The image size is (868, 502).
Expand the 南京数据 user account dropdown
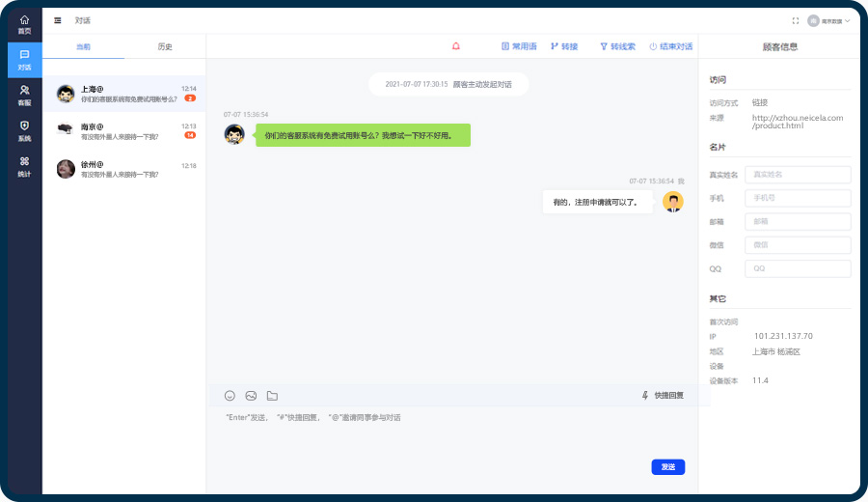tap(828, 20)
